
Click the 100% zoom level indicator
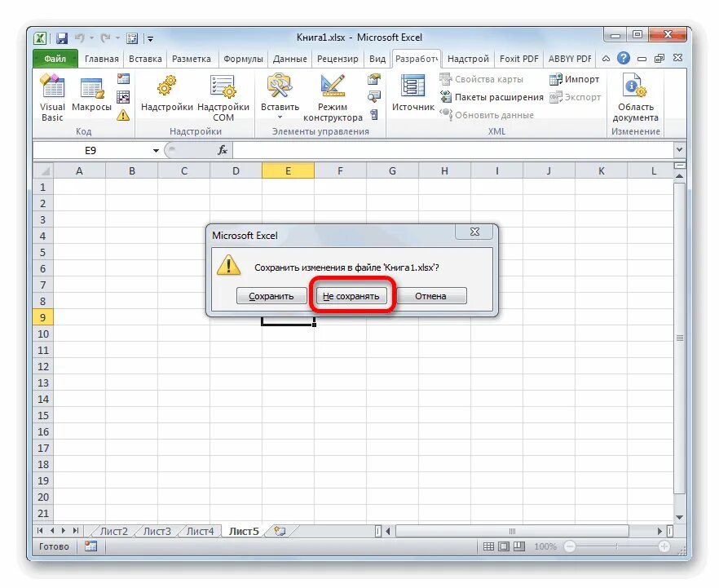[545, 546]
